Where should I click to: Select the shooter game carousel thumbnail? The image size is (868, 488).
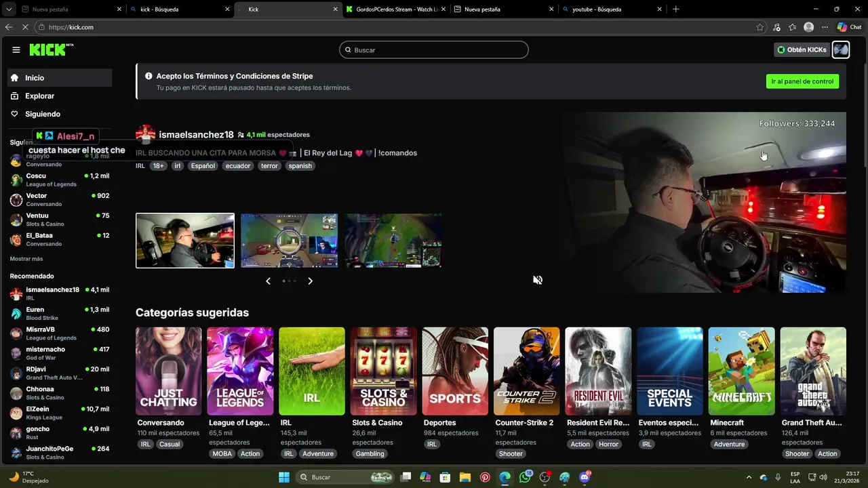click(x=289, y=241)
